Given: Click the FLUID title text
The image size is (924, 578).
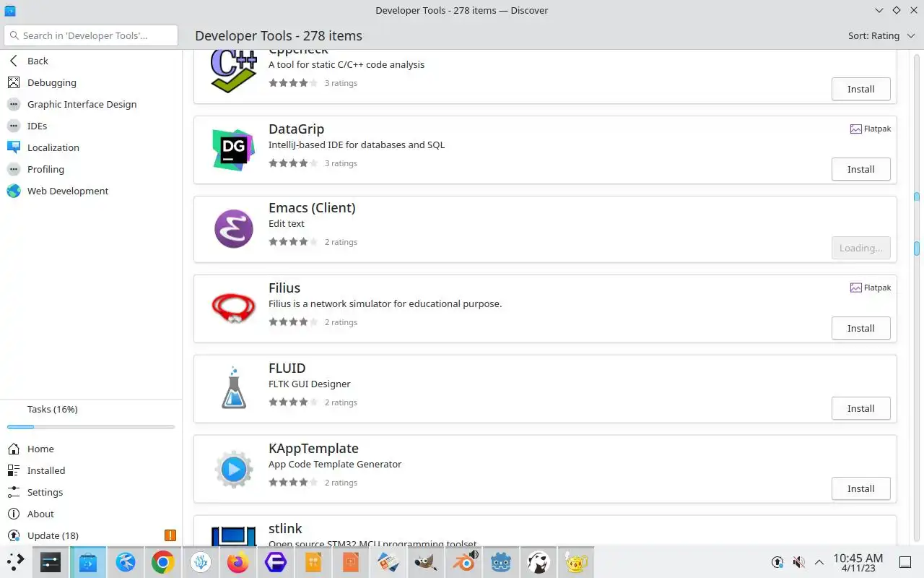Looking at the screenshot, I should [287, 368].
